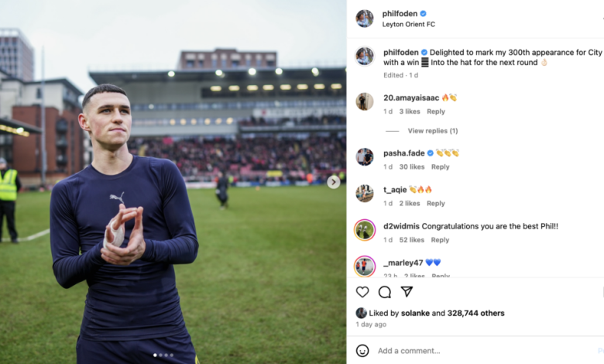The image size is (604, 364).
Task: Open 20.amayaisaac's profile picture
Action: [x=365, y=101]
